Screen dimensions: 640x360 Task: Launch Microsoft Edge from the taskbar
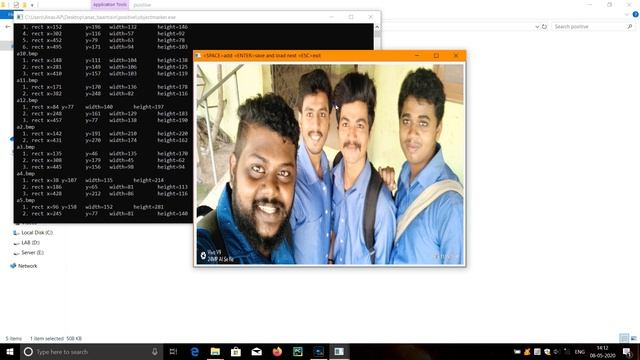(x=195, y=351)
